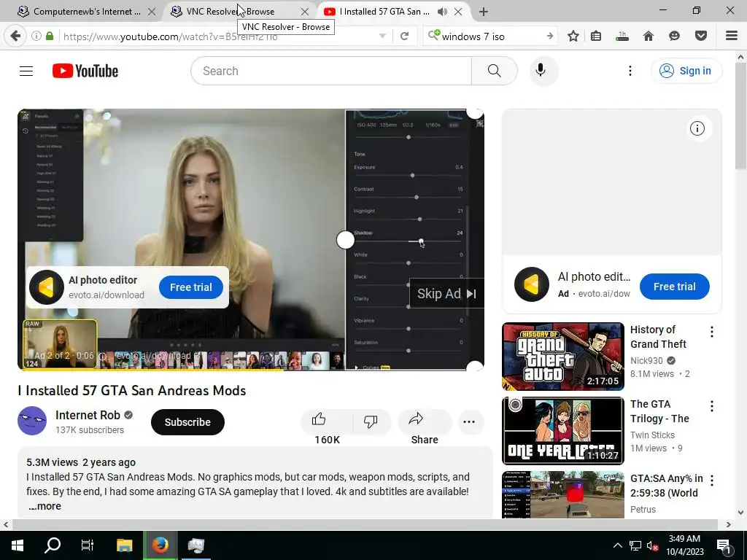Image resolution: width=747 pixels, height=560 pixels.
Task: Open GTA:SA Any% speedrun thumbnail
Action: pyautogui.click(x=562, y=494)
